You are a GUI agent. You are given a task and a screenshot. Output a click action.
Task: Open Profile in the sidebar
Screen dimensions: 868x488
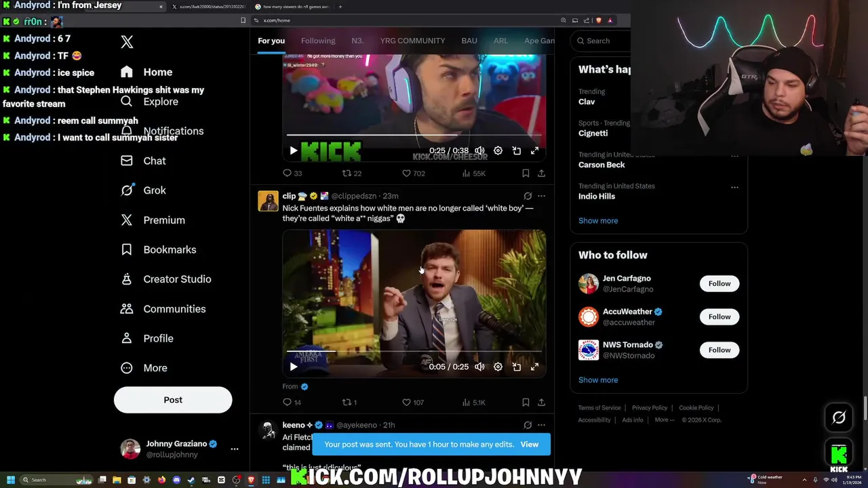[146, 338]
